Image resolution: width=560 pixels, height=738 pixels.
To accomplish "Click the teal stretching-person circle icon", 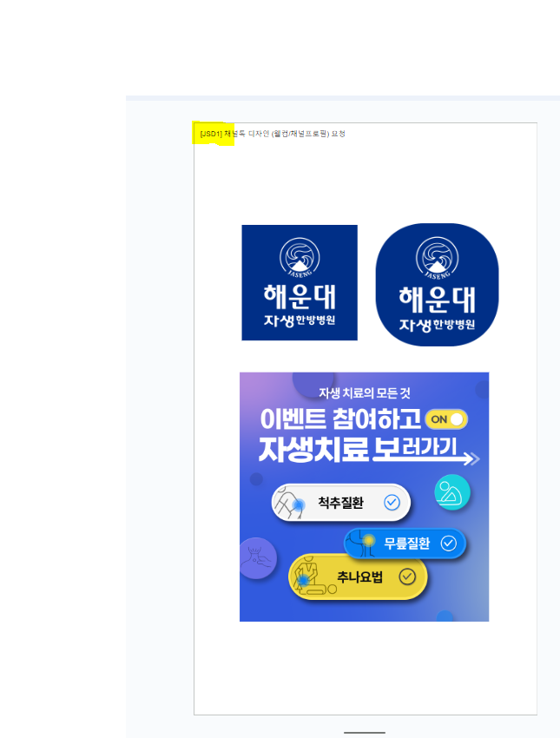I will tap(452, 491).
